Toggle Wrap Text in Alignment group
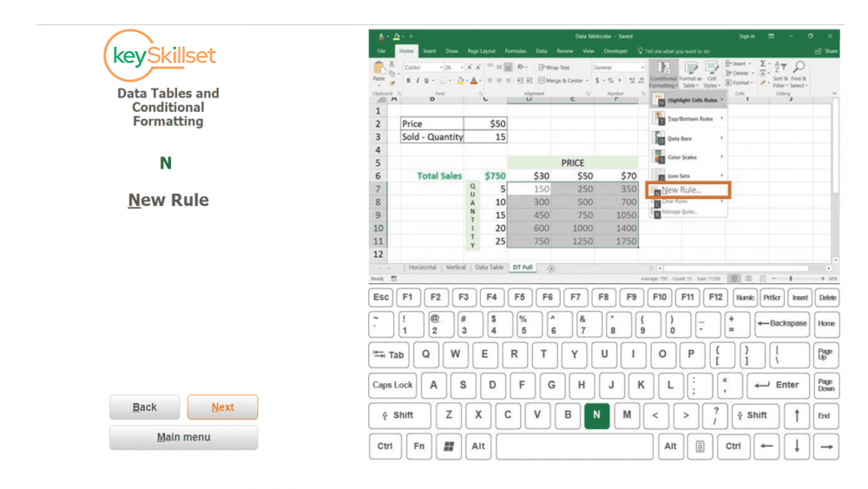 [x=554, y=67]
